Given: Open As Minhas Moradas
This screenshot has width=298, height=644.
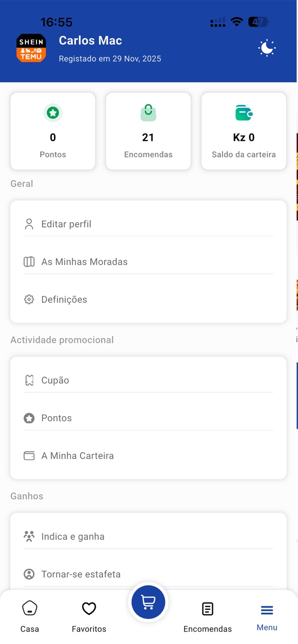Looking at the screenshot, I should pos(148,262).
